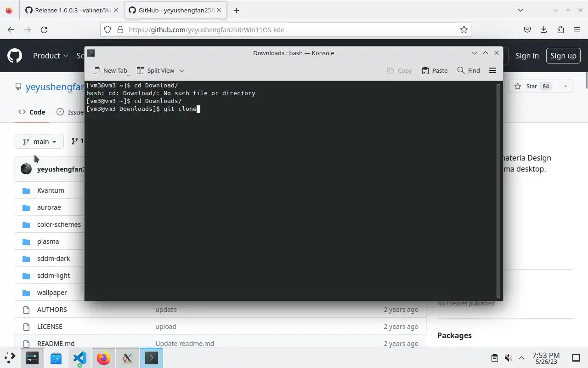This screenshot has width=588, height=368.
Task: Click the Kvantum folder icon
Action: 26,190
